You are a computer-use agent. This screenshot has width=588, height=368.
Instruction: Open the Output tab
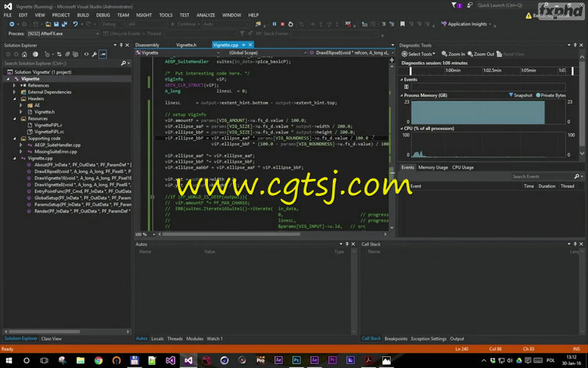click(456, 339)
